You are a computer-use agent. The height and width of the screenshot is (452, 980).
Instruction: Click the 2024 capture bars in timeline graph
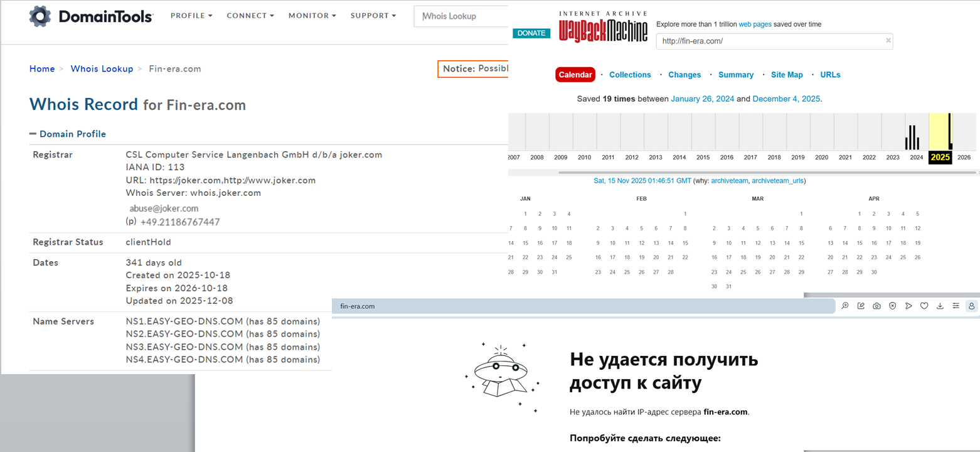point(912,136)
